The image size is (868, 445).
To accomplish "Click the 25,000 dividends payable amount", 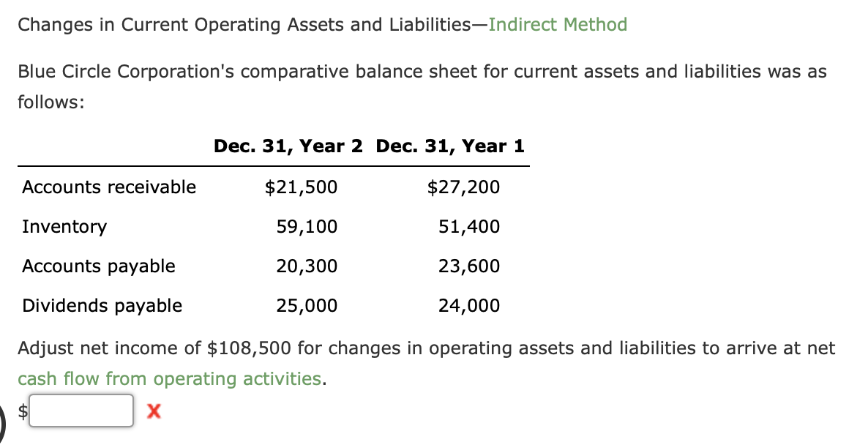I will point(306,306).
